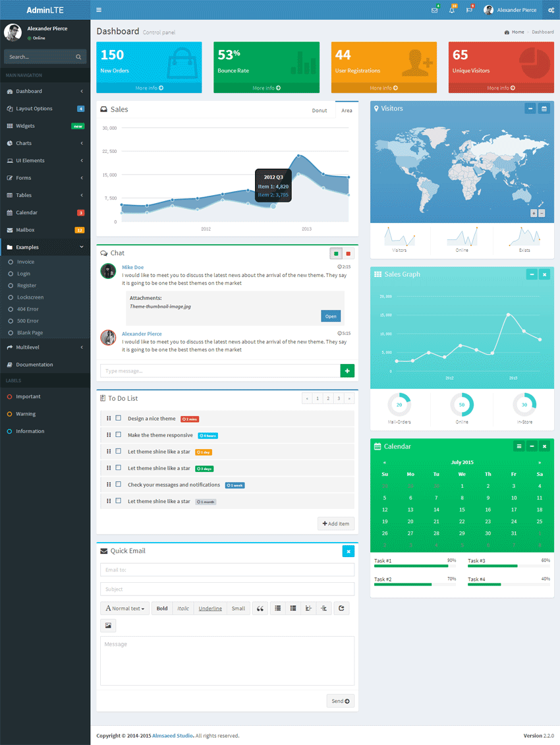The width and height of the screenshot is (560, 745).
Task: Open the messages envelope icon in header
Action: (434, 10)
